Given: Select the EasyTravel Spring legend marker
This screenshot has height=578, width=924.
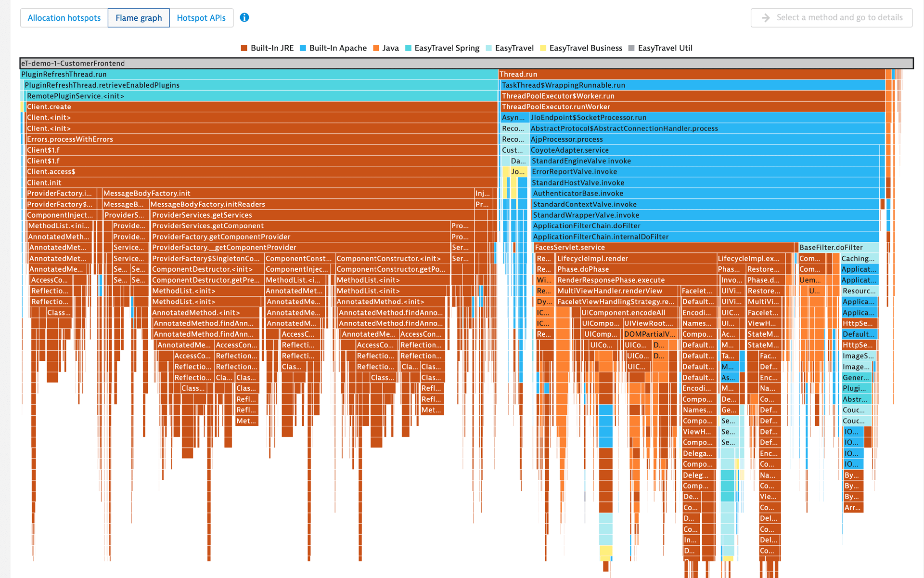Looking at the screenshot, I should pos(408,48).
